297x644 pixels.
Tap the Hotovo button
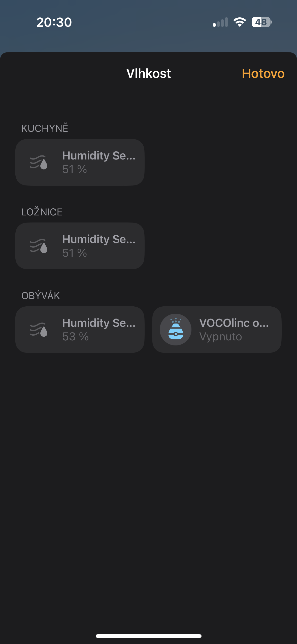[263, 74]
